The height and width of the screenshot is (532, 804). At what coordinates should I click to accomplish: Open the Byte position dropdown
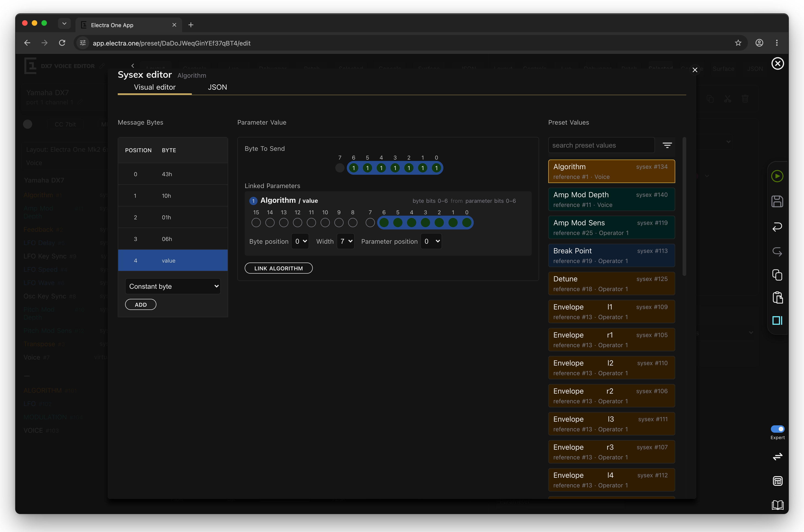coord(300,241)
